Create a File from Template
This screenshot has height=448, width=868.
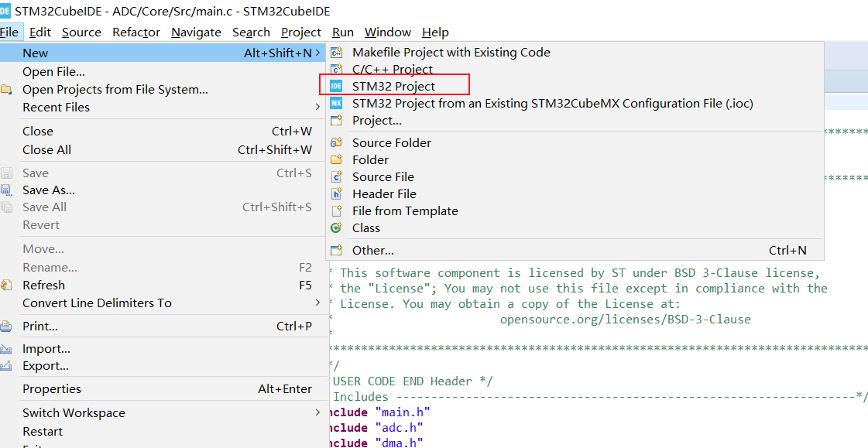405,210
